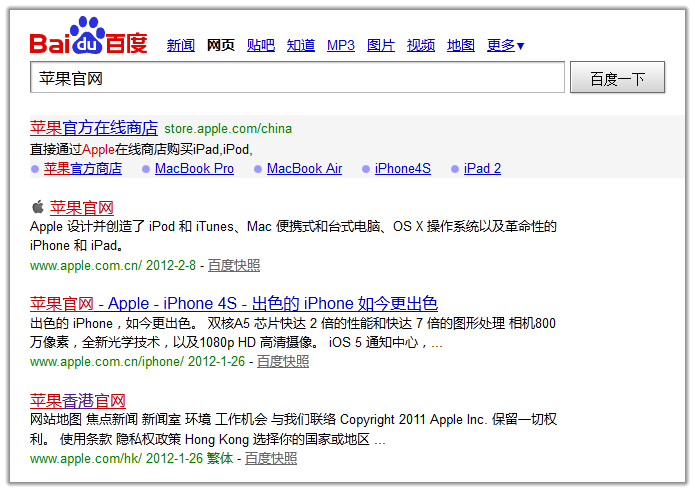Switch to 图片 image search
Screen dimensions: 695x492
pyautogui.click(x=381, y=45)
